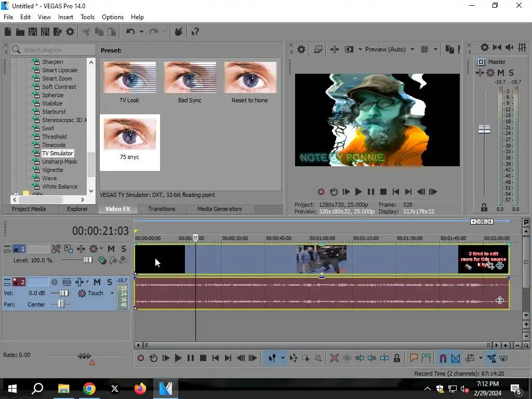The height and width of the screenshot is (399, 532).
Task: Adjust video track Level slider handle
Action: pyautogui.click(x=87, y=260)
